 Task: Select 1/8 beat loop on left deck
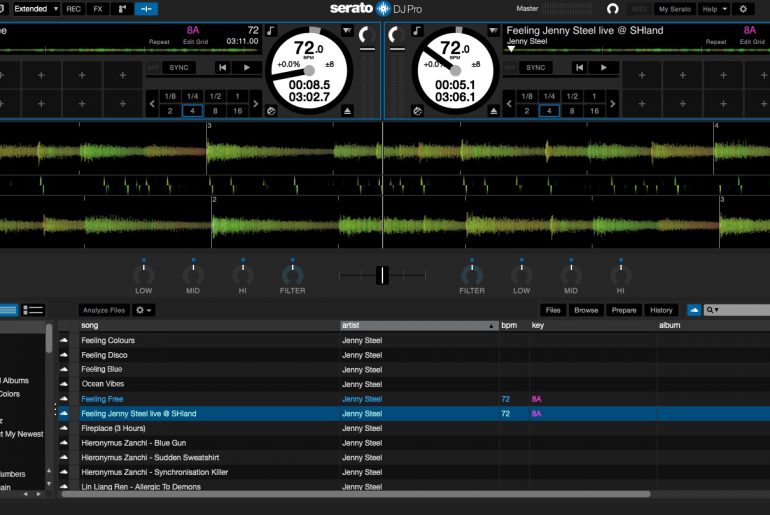170,96
